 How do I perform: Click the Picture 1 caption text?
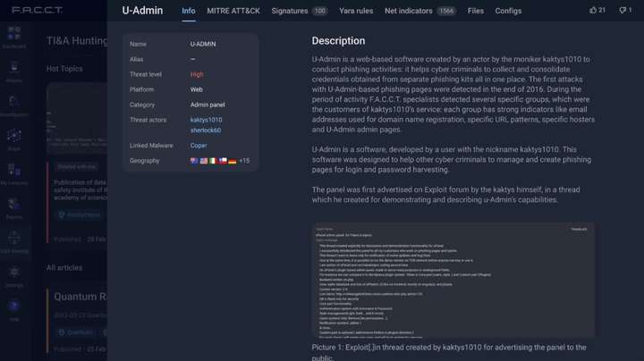(449, 352)
